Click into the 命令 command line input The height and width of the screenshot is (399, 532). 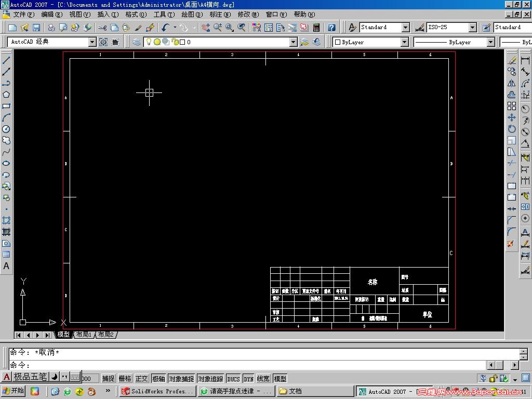click(x=248, y=365)
